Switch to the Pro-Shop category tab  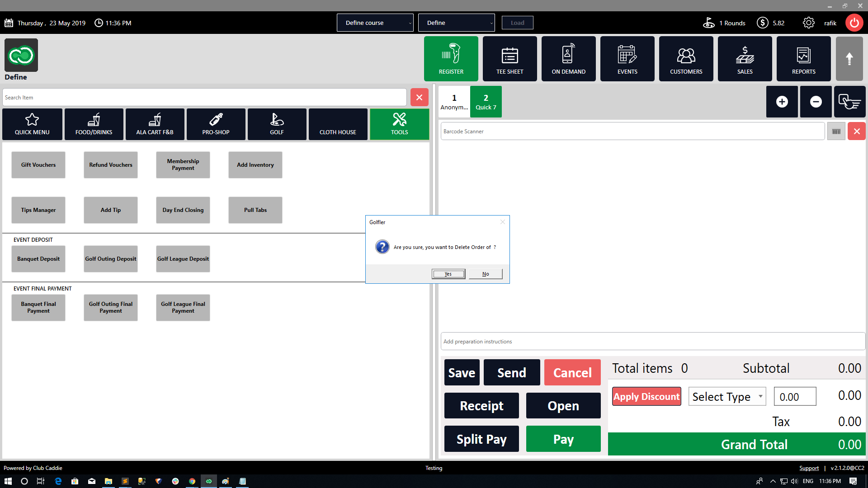[x=216, y=124]
